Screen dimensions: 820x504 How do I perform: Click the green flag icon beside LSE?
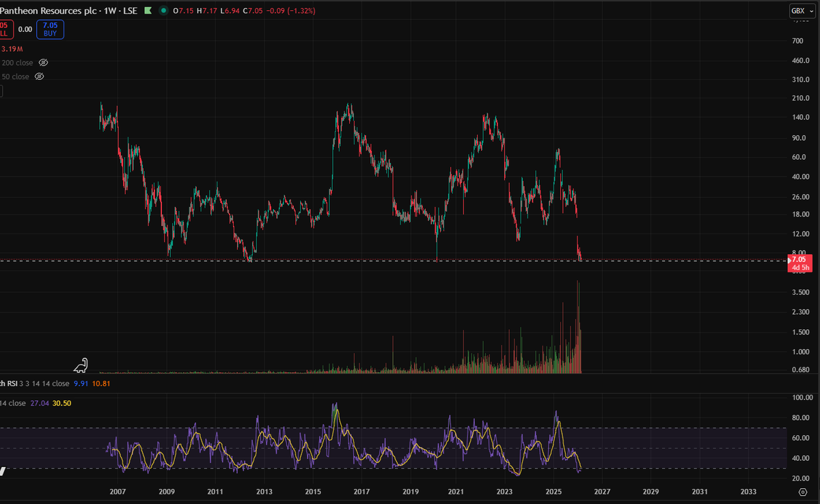[x=147, y=11]
